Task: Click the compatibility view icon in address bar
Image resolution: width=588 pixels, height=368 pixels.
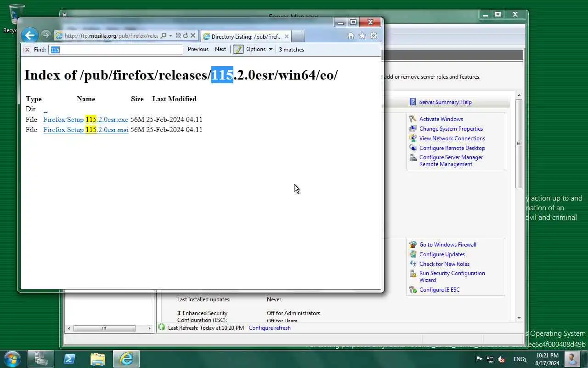Action: 178,35
